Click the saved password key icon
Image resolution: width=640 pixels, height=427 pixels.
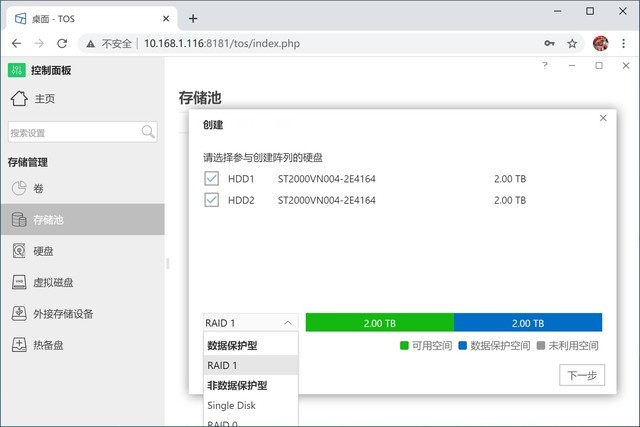pyautogui.click(x=549, y=43)
